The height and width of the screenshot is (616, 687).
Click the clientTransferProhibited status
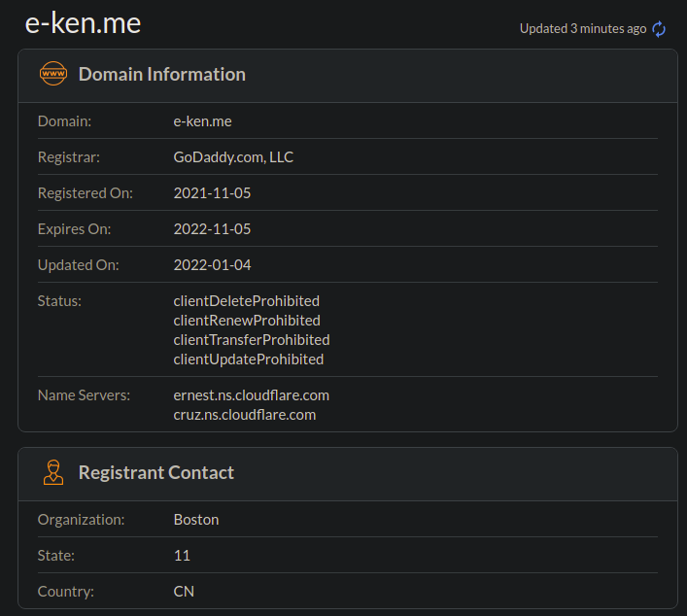point(252,340)
